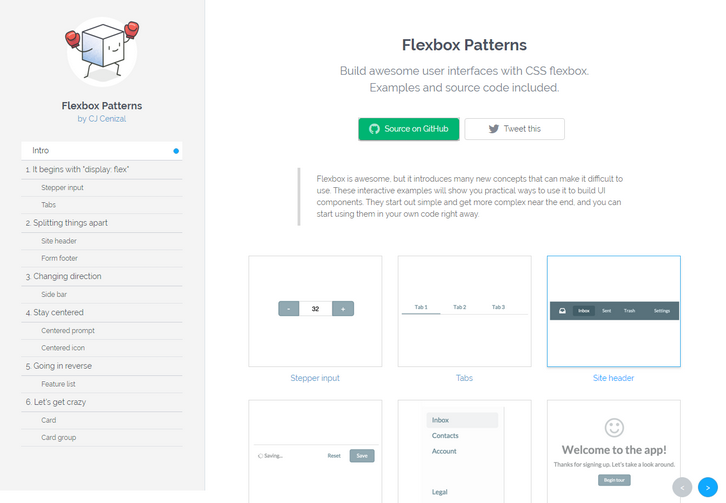The height and width of the screenshot is (503, 726).
Task: Click the next page arrow button
Action: tap(708, 487)
